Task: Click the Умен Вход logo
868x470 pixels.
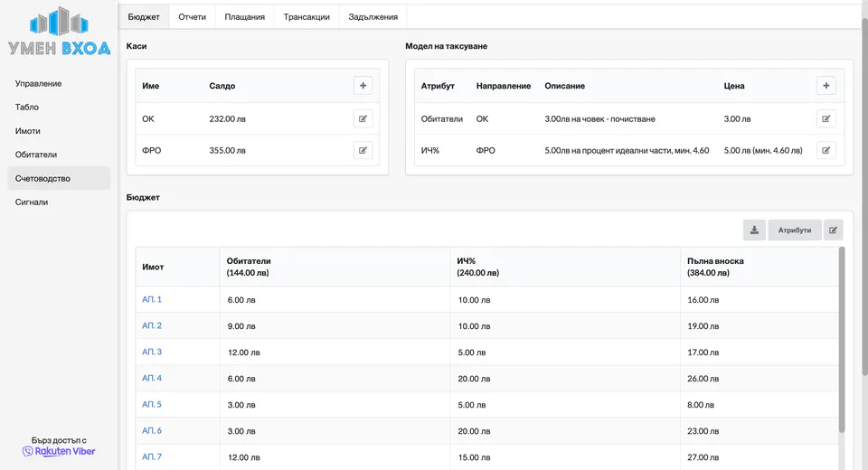Action: click(x=60, y=33)
